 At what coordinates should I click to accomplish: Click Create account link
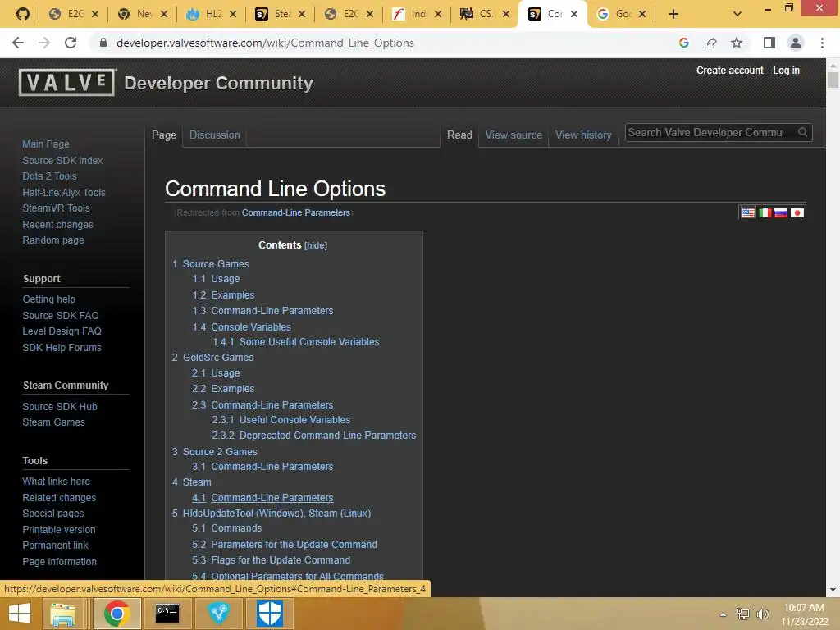[729, 71]
